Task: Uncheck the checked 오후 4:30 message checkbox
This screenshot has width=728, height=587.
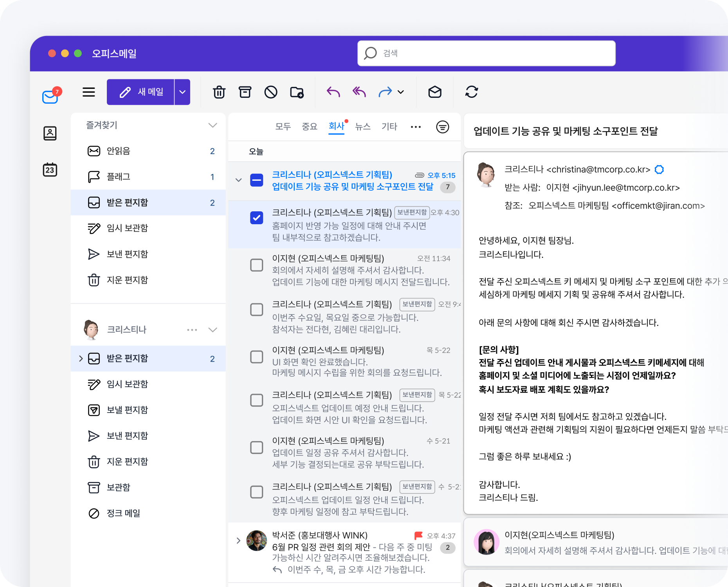Action: 257,218
